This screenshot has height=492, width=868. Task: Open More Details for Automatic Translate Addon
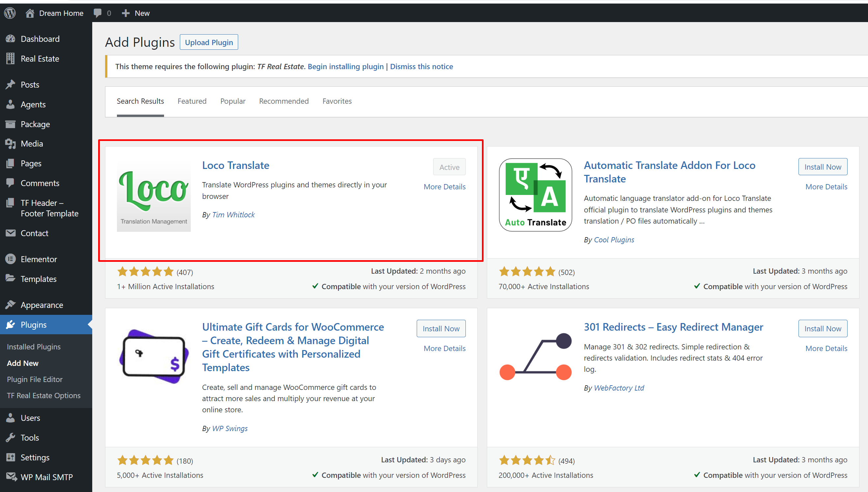tap(826, 186)
